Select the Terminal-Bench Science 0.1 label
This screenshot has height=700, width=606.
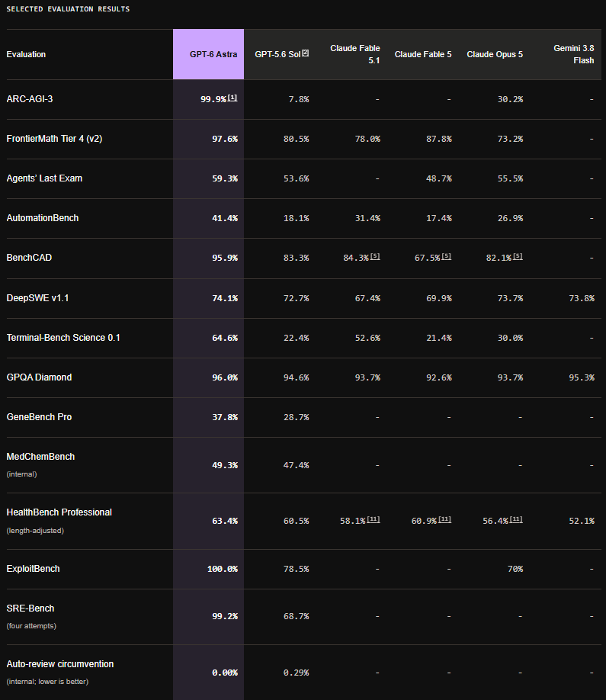coord(63,338)
